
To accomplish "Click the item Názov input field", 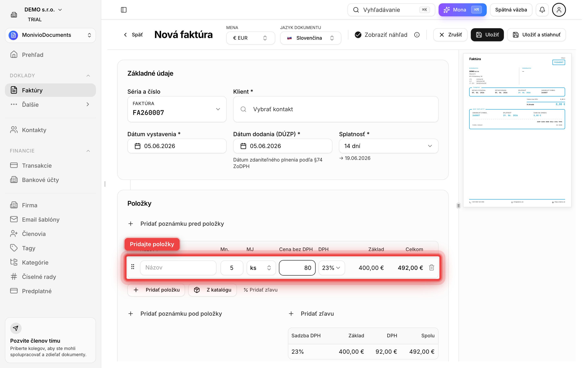I will pyautogui.click(x=178, y=268).
